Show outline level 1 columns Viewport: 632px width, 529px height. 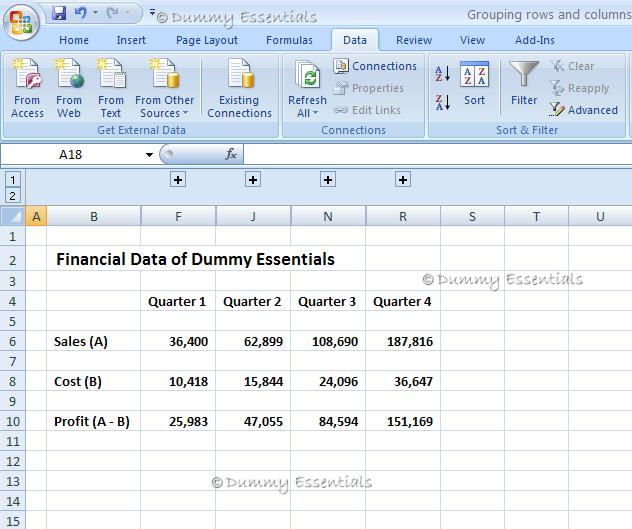13,180
